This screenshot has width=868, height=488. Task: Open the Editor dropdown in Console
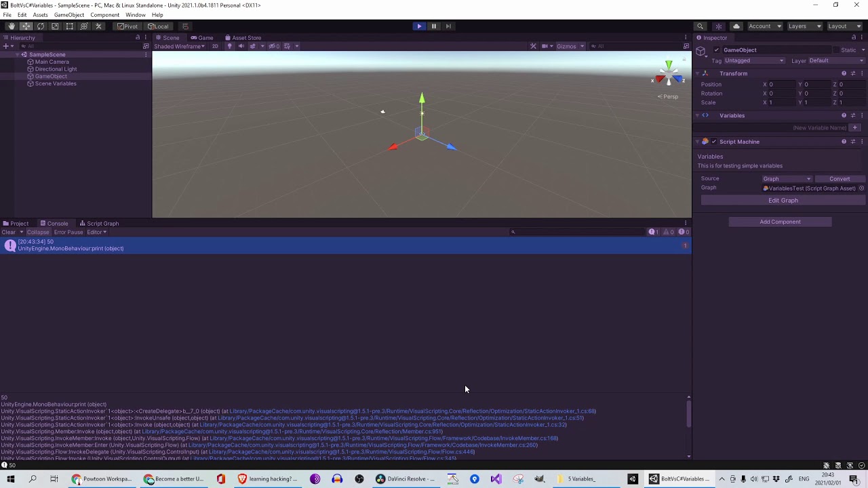[x=97, y=232]
